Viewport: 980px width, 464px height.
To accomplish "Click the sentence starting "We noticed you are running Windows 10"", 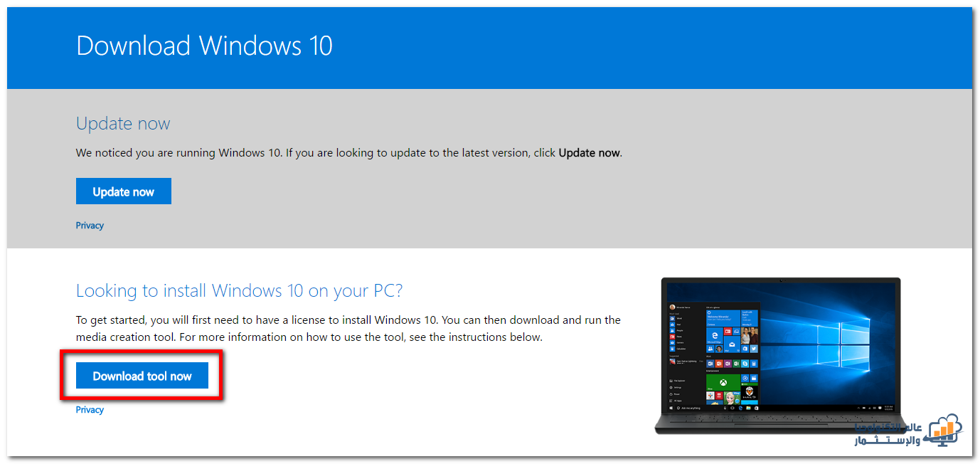I will [x=349, y=153].
